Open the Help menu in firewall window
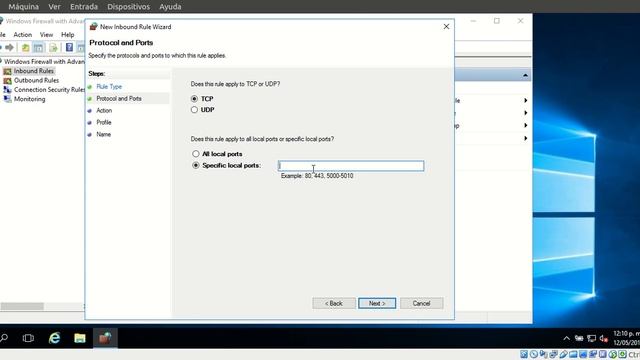 (67, 35)
